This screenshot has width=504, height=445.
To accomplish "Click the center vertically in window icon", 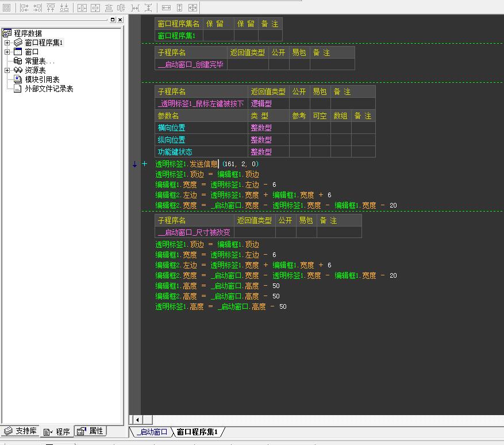I will pos(95,7).
